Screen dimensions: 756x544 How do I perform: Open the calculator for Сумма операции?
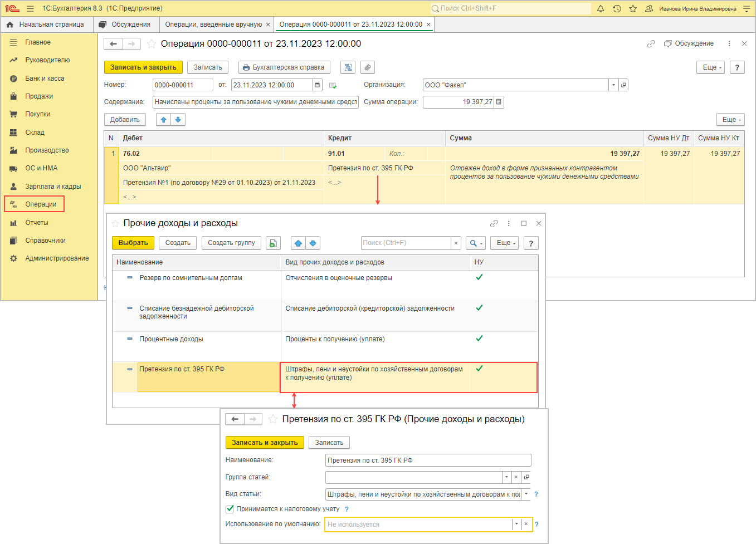point(499,102)
